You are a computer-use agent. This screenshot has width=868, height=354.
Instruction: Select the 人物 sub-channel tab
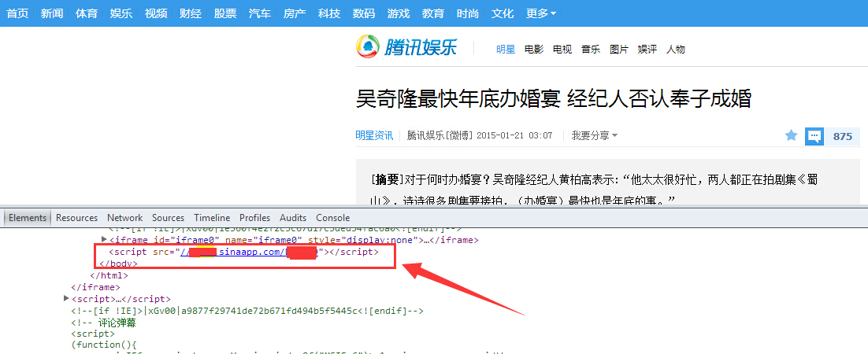point(675,50)
